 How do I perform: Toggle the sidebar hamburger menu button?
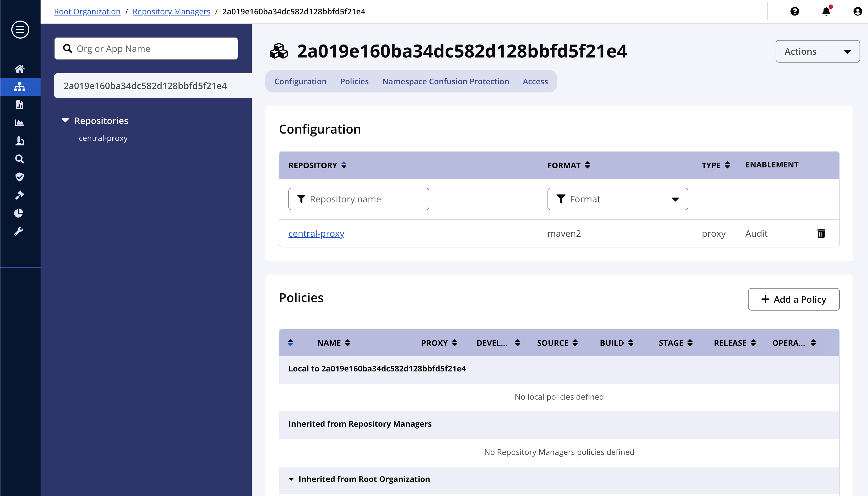[x=20, y=30]
